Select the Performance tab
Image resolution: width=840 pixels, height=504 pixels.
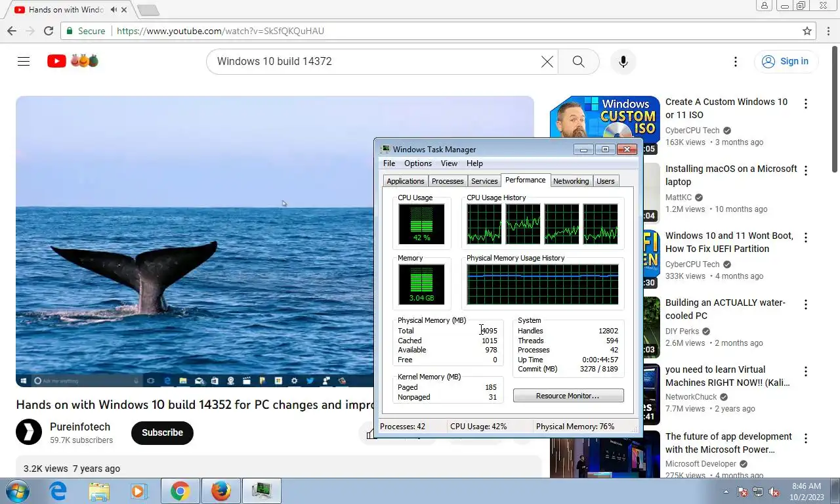point(525,180)
